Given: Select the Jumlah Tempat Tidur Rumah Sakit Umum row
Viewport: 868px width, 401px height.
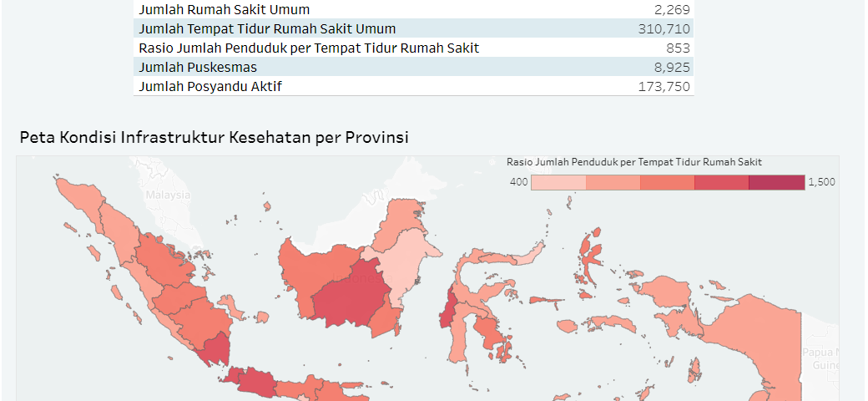Looking at the screenshot, I should click(x=413, y=28).
